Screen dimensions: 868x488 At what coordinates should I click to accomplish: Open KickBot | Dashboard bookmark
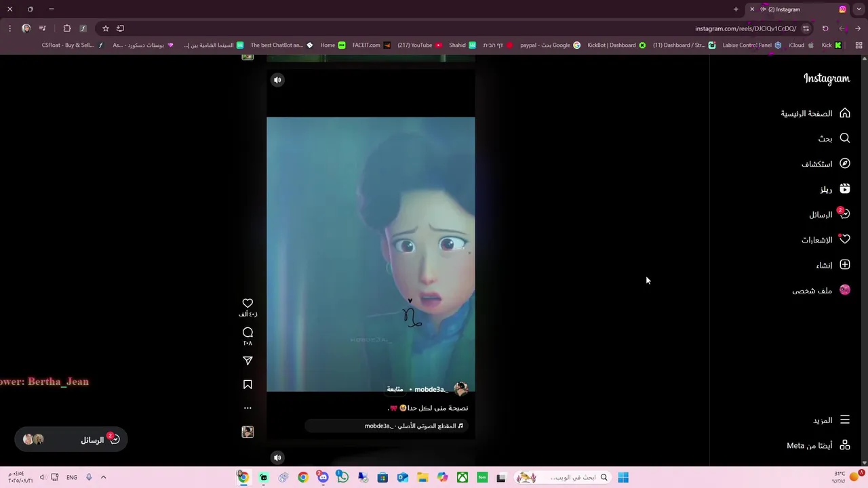(x=616, y=45)
